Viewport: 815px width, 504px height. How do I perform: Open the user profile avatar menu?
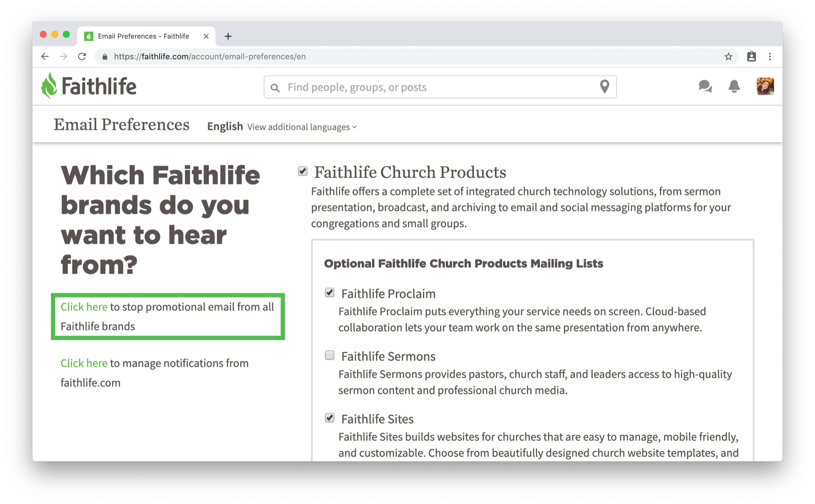click(x=765, y=86)
